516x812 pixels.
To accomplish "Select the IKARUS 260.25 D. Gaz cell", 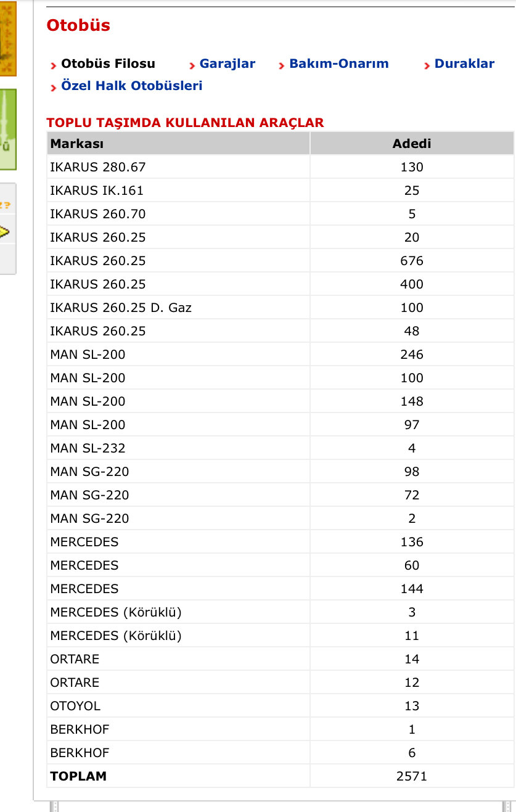I will click(x=121, y=308).
